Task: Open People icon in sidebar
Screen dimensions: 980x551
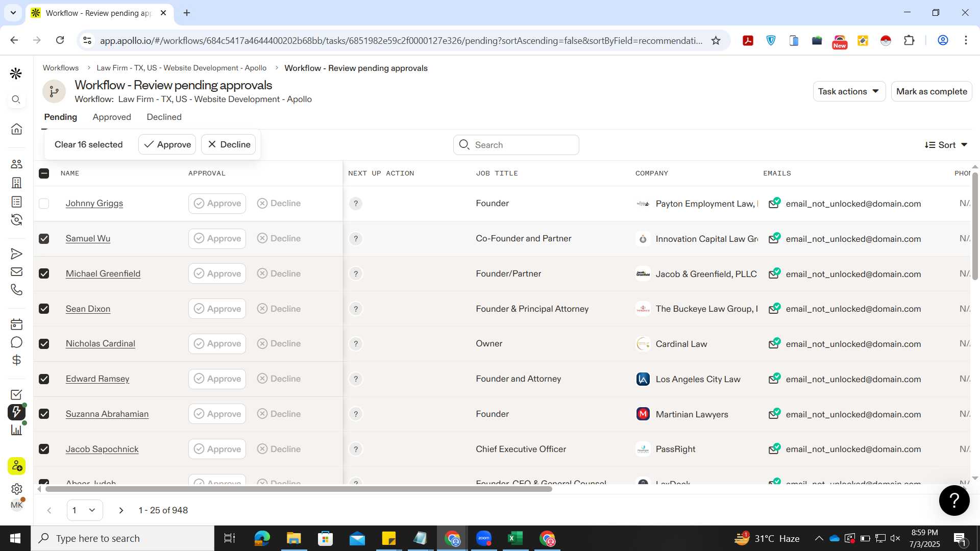Action: [x=16, y=164]
